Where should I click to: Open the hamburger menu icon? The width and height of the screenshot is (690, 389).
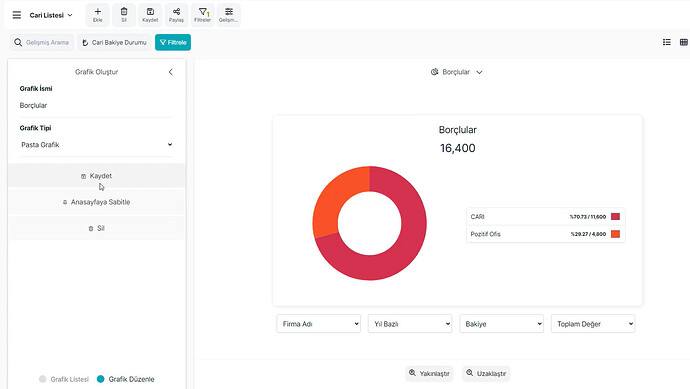(x=17, y=15)
